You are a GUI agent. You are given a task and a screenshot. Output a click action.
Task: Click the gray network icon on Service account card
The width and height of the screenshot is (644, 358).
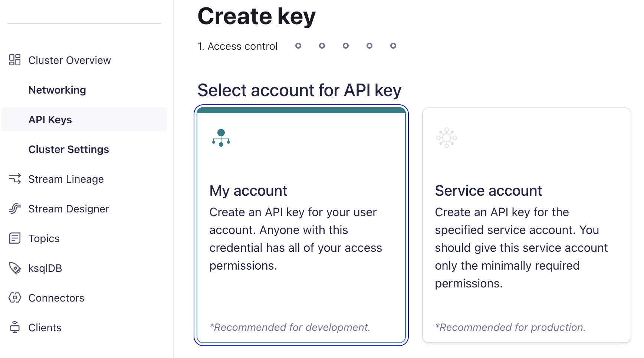click(x=447, y=138)
